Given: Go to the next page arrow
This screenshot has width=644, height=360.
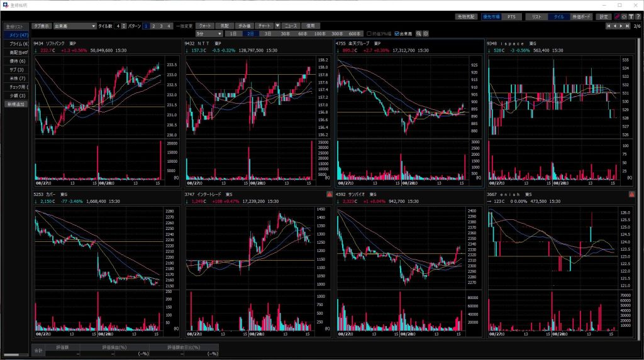Looking at the screenshot, I should pos(621,26).
